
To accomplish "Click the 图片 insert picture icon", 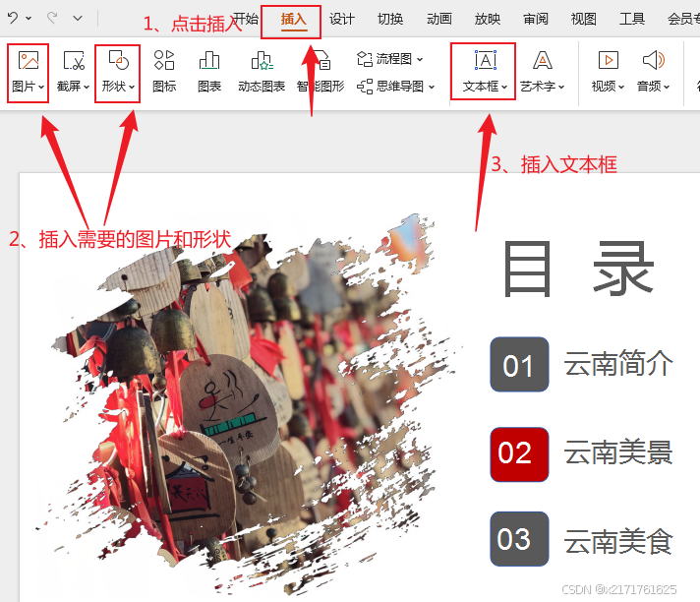I will [x=29, y=60].
